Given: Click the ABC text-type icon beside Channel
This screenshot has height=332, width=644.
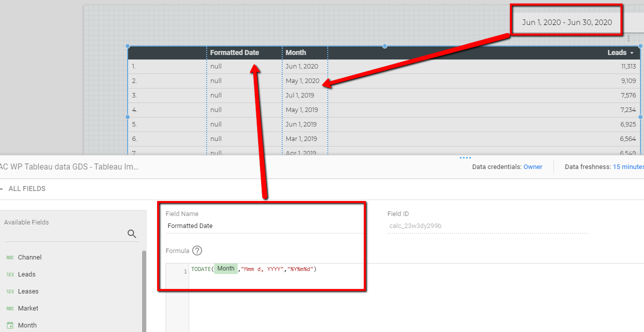Looking at the screenshot, I should pos(10,257).
